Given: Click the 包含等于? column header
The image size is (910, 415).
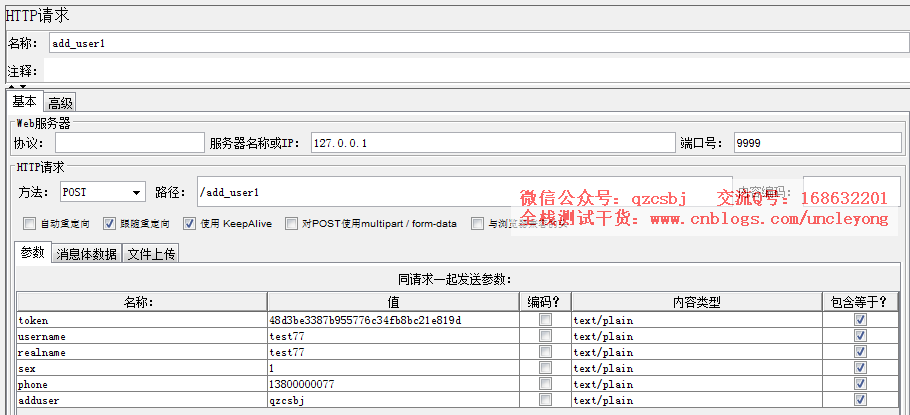Looking at the screenshot, I should 860,302.
